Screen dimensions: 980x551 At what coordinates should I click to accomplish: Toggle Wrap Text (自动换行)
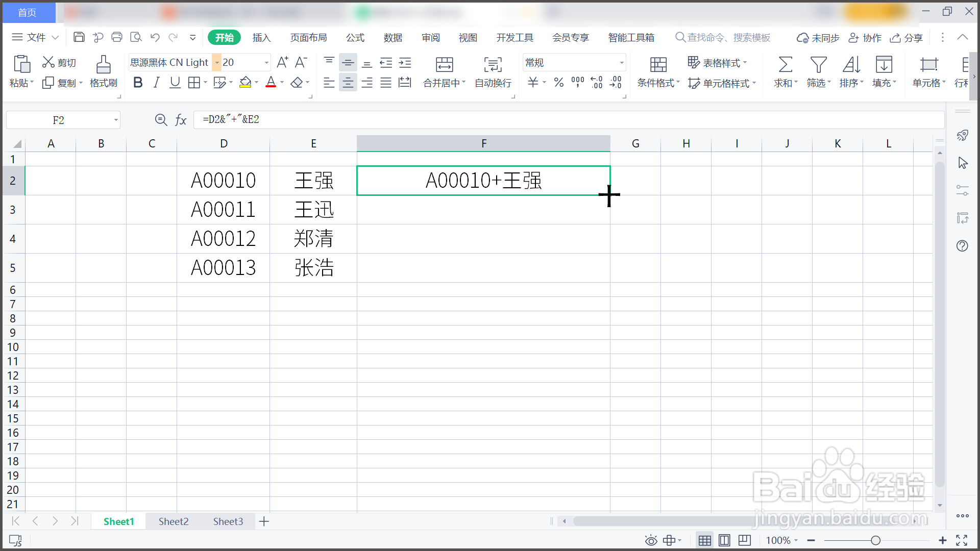(493, 65)
